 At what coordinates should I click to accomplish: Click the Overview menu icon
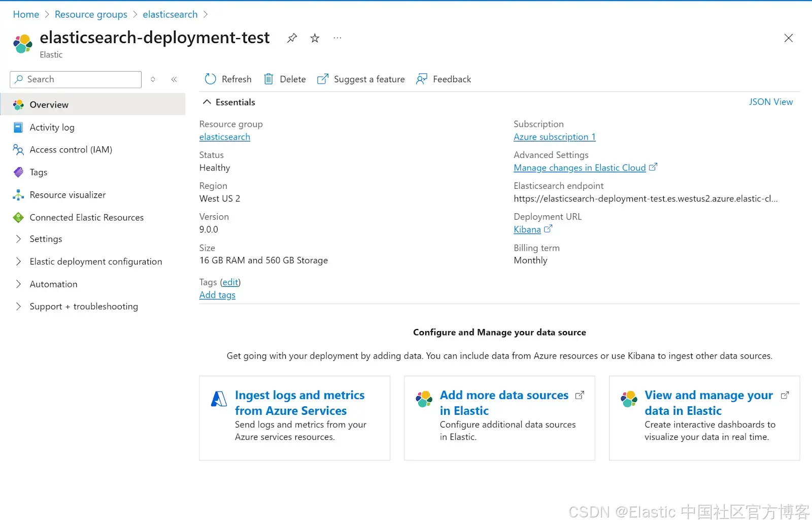pyautogui.click(x=18, y=105)
